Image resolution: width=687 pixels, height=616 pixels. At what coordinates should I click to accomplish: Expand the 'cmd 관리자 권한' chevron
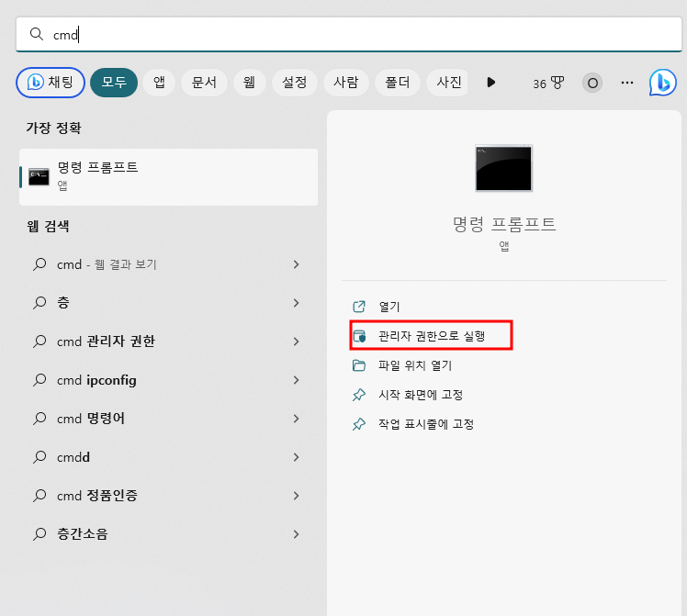[296, 342]
